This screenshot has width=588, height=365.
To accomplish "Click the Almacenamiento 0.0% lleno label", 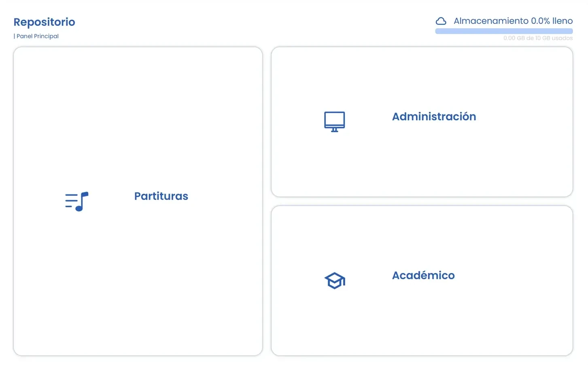I will 513,21.
